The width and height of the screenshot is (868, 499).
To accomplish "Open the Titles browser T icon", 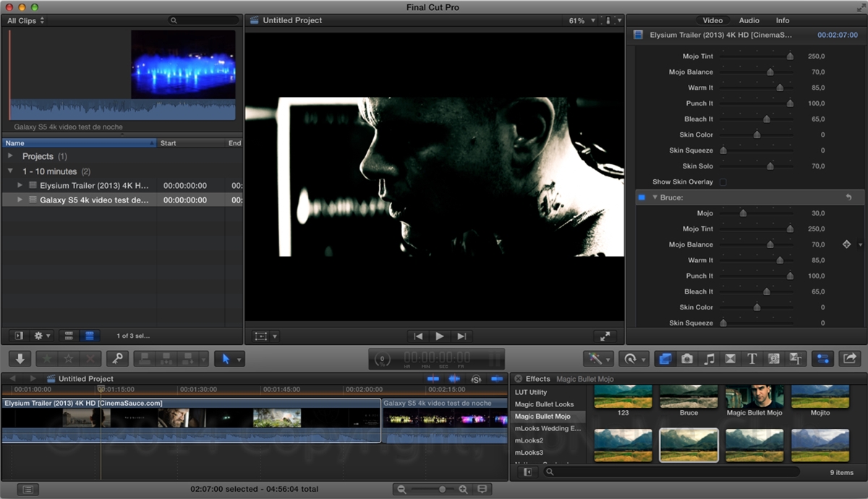I will (x=752, y=358).
